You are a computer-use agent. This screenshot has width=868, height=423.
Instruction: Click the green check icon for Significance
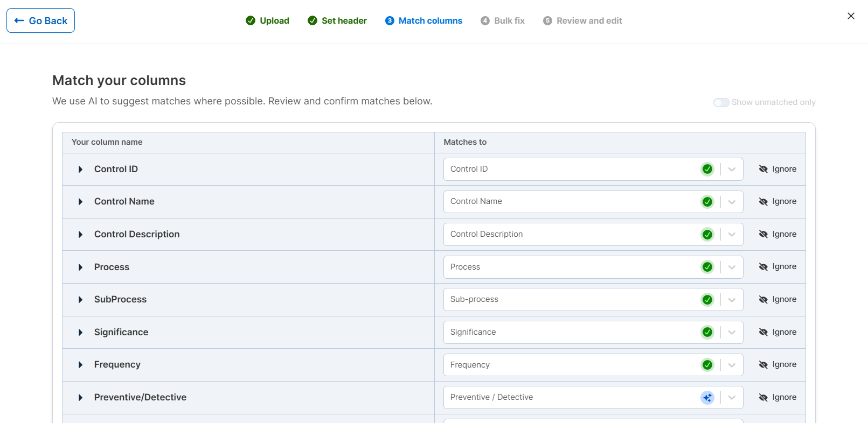pos(707,332)
